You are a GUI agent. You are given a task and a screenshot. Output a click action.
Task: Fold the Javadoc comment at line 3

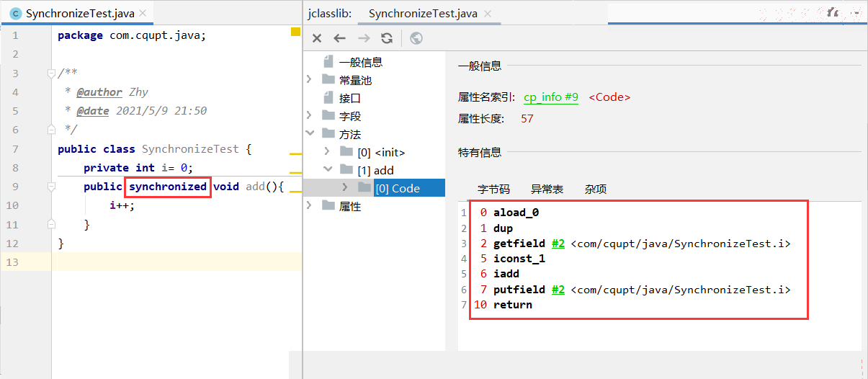[x=51, y=73]
